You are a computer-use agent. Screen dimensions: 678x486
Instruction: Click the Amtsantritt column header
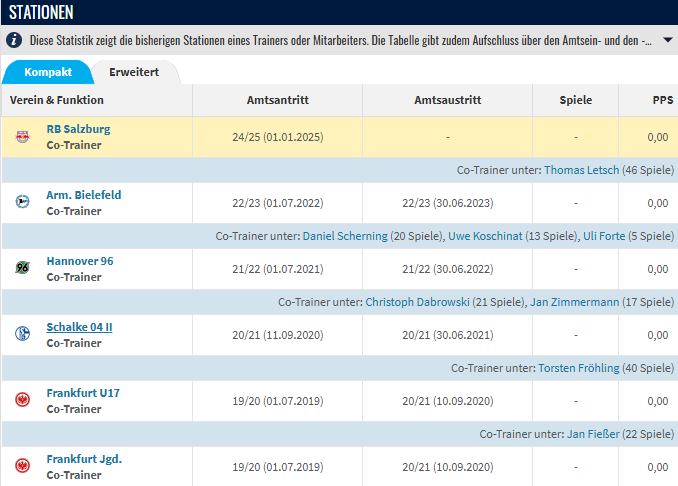point(277,100)
